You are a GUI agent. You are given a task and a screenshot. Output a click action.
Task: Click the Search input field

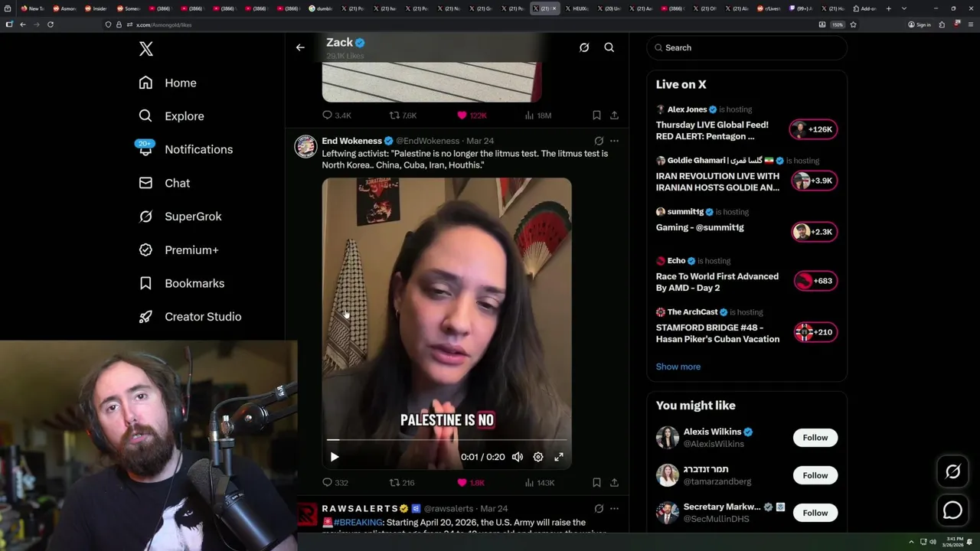coord(747,47)
